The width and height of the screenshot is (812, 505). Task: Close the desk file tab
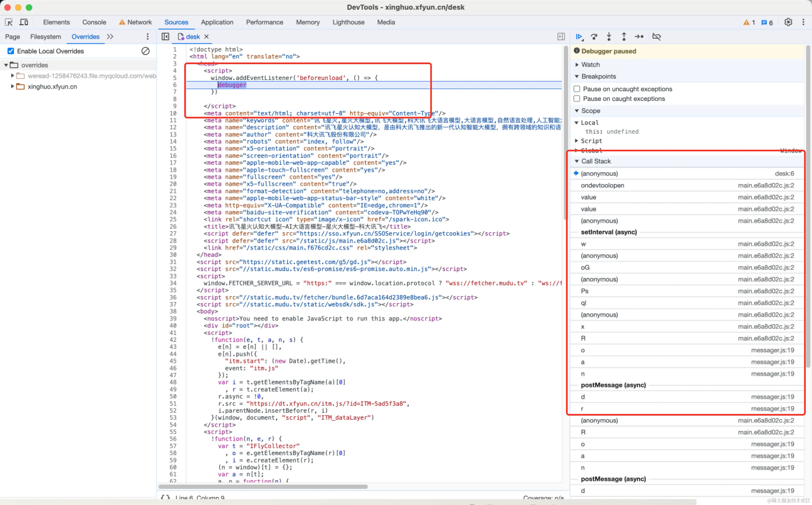pyautogui.click(x=206, y=37)
